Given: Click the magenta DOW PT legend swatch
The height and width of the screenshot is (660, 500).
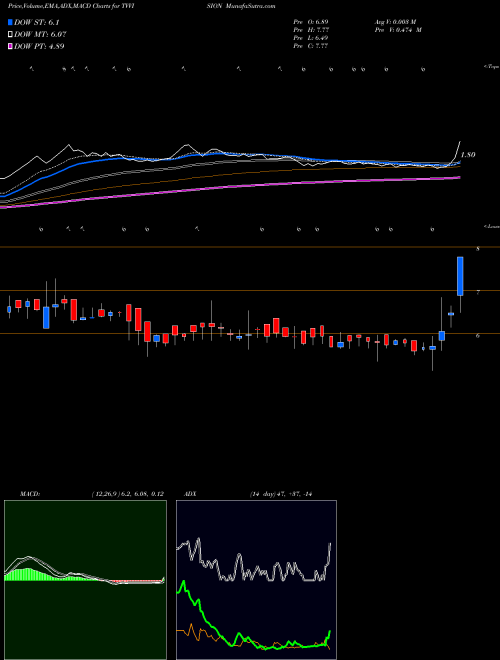Looking at the screenshot, I should [x=10, y=46].
